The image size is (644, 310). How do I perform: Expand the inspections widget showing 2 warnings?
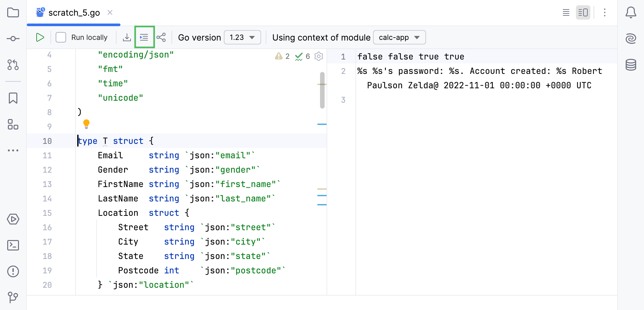click(282, 56)
